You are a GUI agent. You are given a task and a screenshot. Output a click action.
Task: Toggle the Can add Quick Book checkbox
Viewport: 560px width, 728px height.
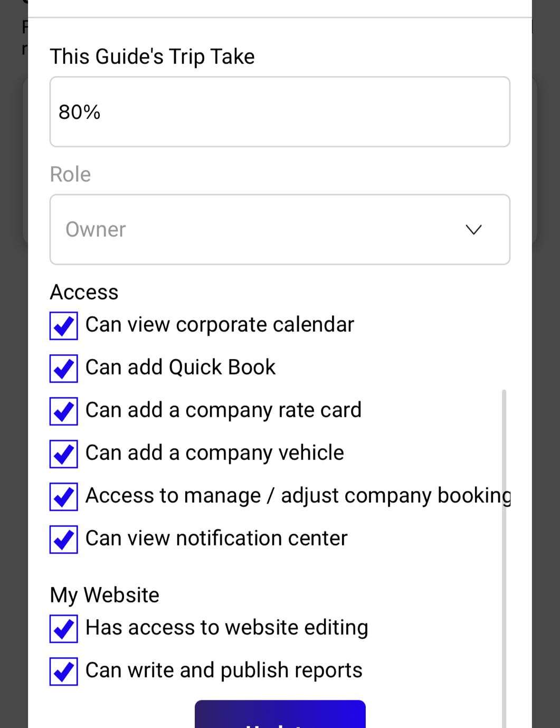(x=64, y=368)
